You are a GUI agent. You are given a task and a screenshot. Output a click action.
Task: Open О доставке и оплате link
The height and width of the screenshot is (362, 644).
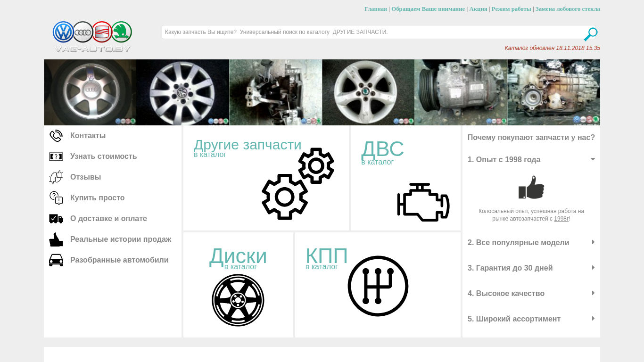click(108, 219)
